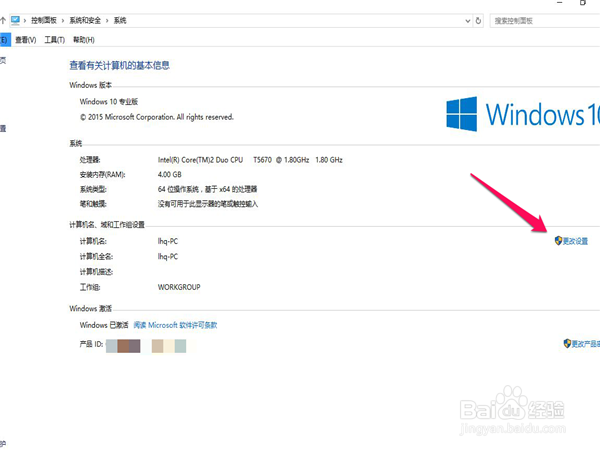The width and height of the screenshot is (600, 450).
Task: Select the 计算机描述 label
Action: (x=96, y=272)
